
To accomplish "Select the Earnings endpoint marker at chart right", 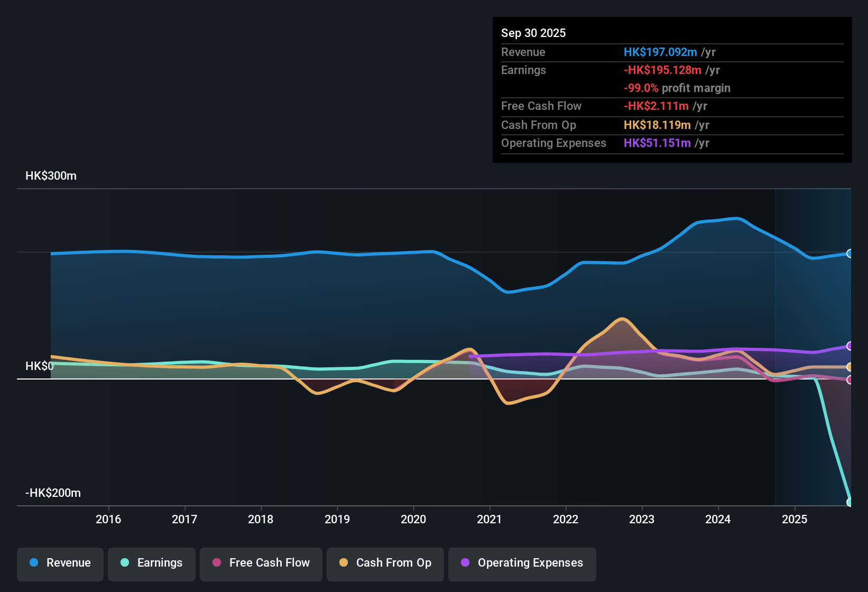I will pyautogui.click(x=851, y=501).
